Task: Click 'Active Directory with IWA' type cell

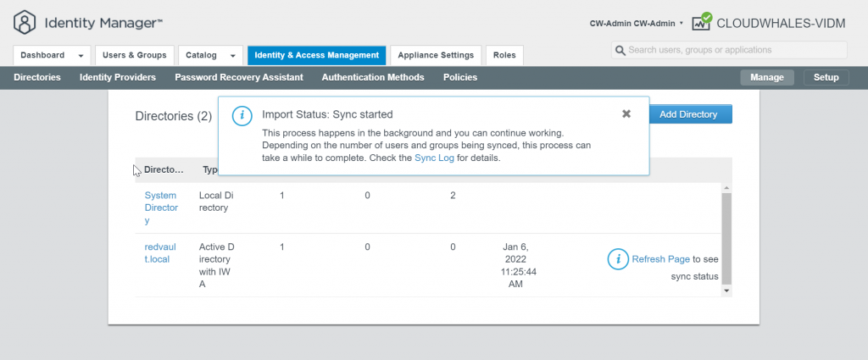Action: point(216,265)
